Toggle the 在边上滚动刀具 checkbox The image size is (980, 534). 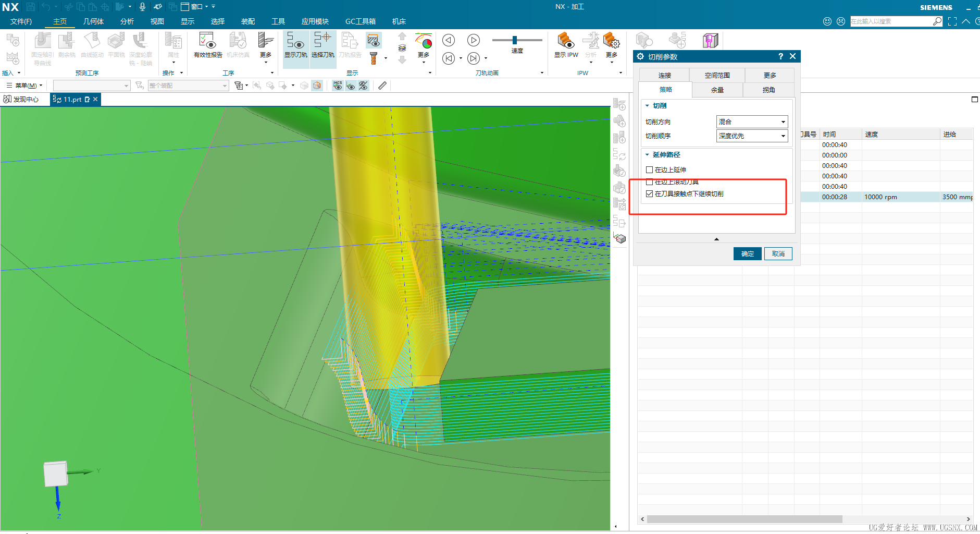click(649, 182)
